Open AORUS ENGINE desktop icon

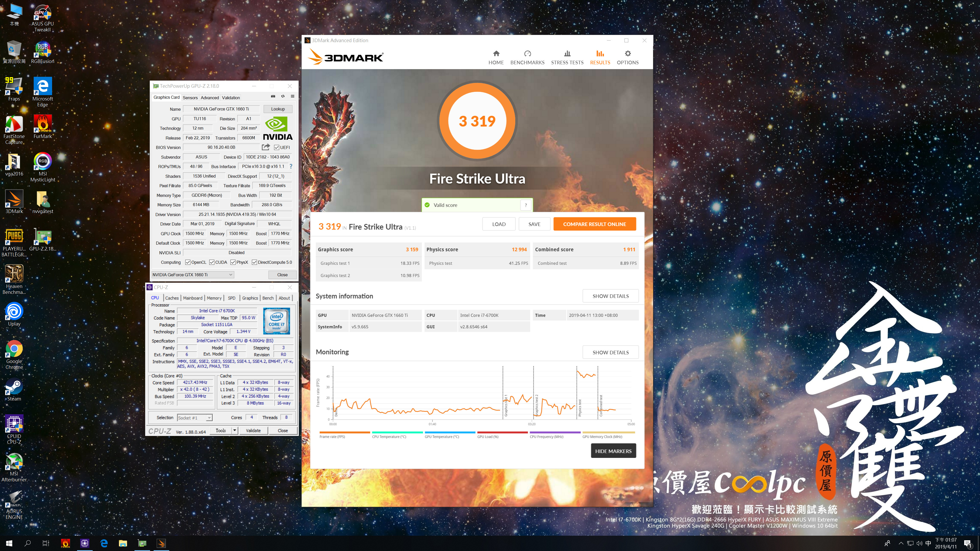click(x=14, y=505)
